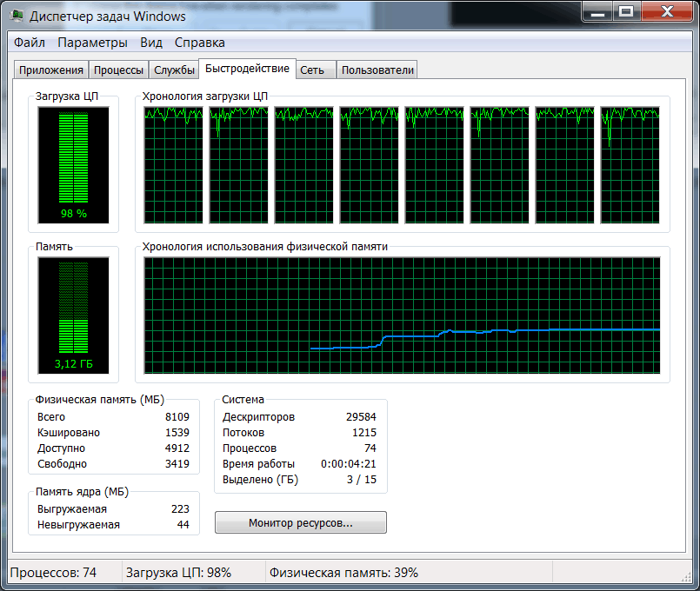Click the Процессов value 74 in Система
This screenshot has width=700, height=591.
(x=370, y=448)
